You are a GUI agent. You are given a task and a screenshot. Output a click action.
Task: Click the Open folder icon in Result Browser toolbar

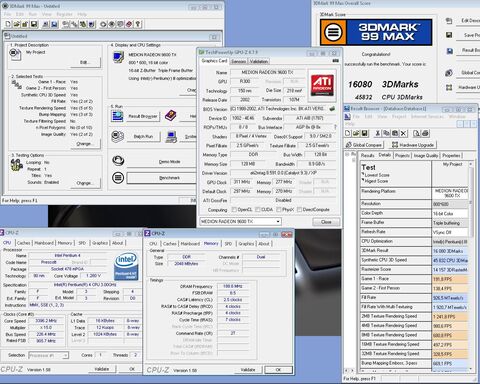pyautogui.click(x=356, y=133)
